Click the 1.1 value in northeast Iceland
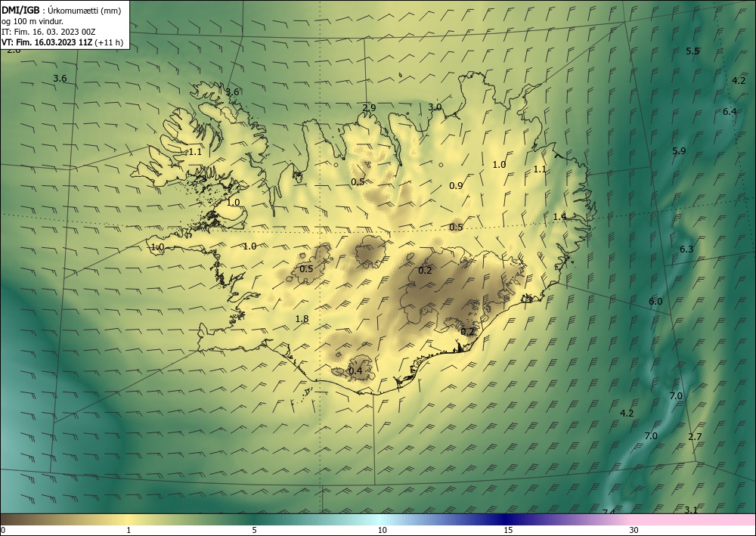The image size is (756, 536). pyautogui.click(x=540, y=169)
